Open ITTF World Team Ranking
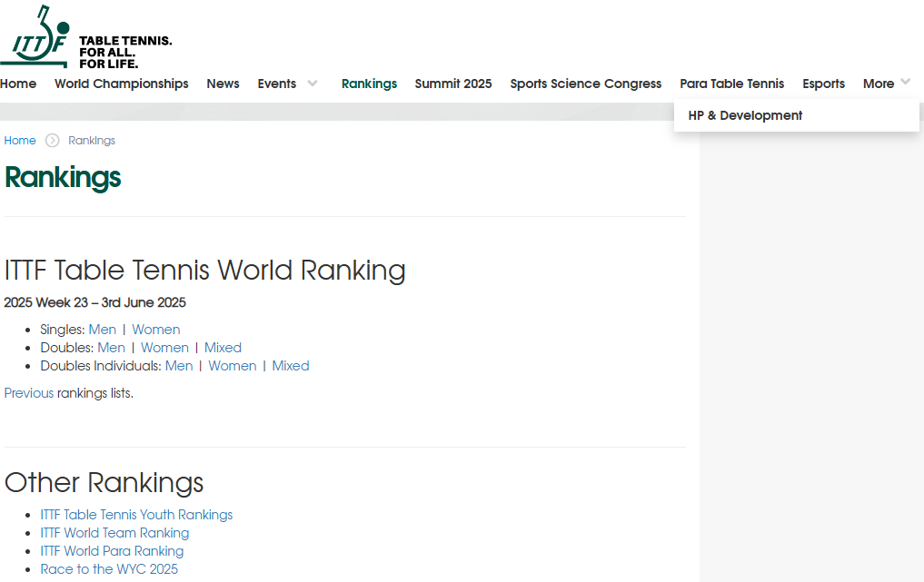The height and width of the screenshot is (582, 924). 114,533
